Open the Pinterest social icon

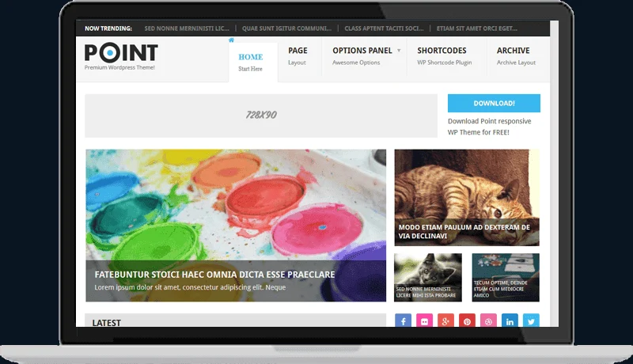coord(467,320)
